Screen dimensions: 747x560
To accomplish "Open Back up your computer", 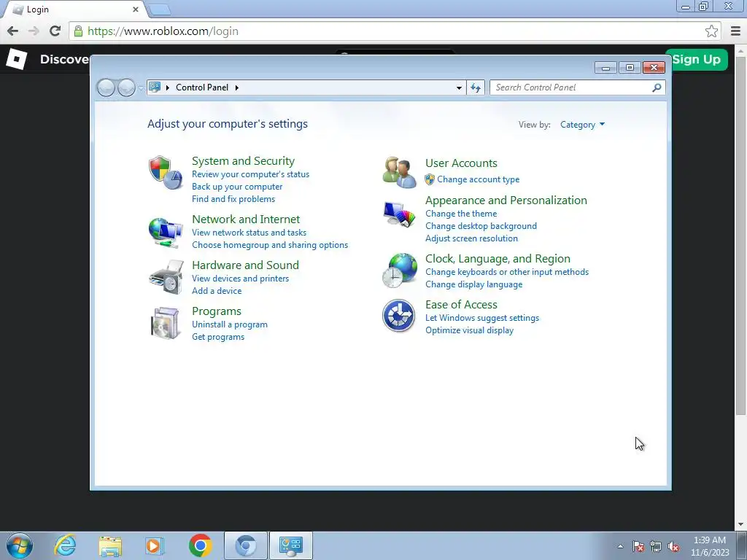I will (237, 187).
